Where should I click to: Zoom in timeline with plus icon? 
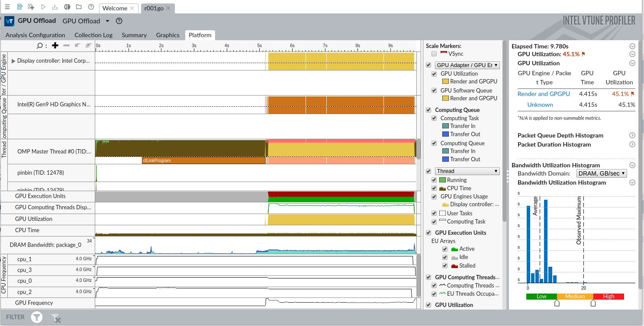coord(55,45)
